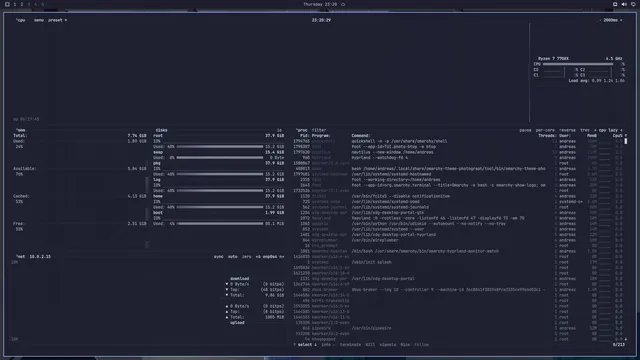Screen dimensions: 640x360
Task: Click the process list scrollbar thumb
Action: (x=626, y=141)
